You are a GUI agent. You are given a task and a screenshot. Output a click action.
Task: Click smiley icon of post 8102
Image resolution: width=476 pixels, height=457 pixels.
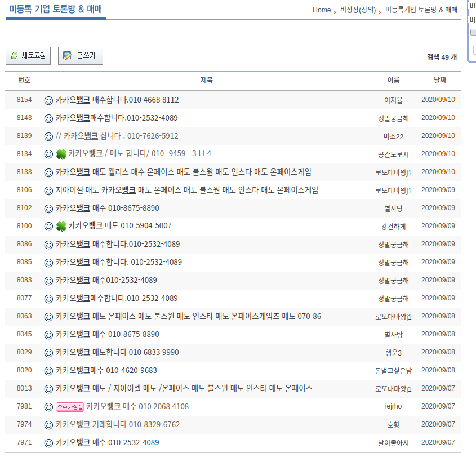pyautogui.click(x=48, y=208)
